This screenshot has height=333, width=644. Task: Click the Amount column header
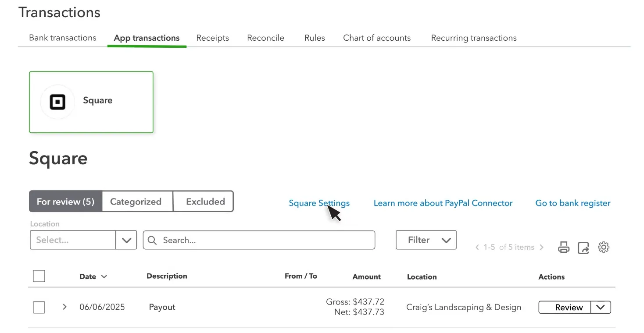pyautogui.click(x=367, y=277)
